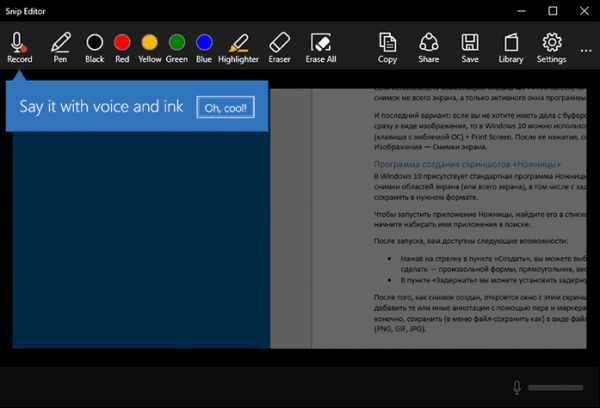
Task: Copy the snip to clipboard
Action: point(387,46)
